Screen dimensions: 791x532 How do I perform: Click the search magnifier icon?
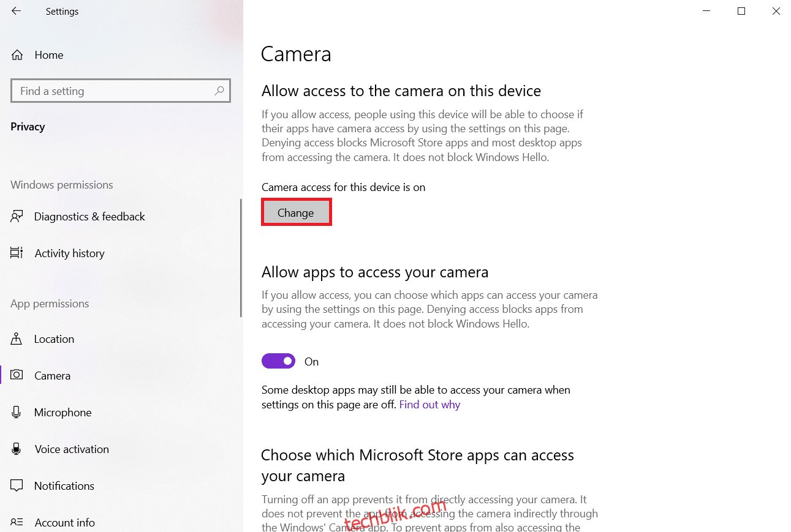[x=219, y=91]
